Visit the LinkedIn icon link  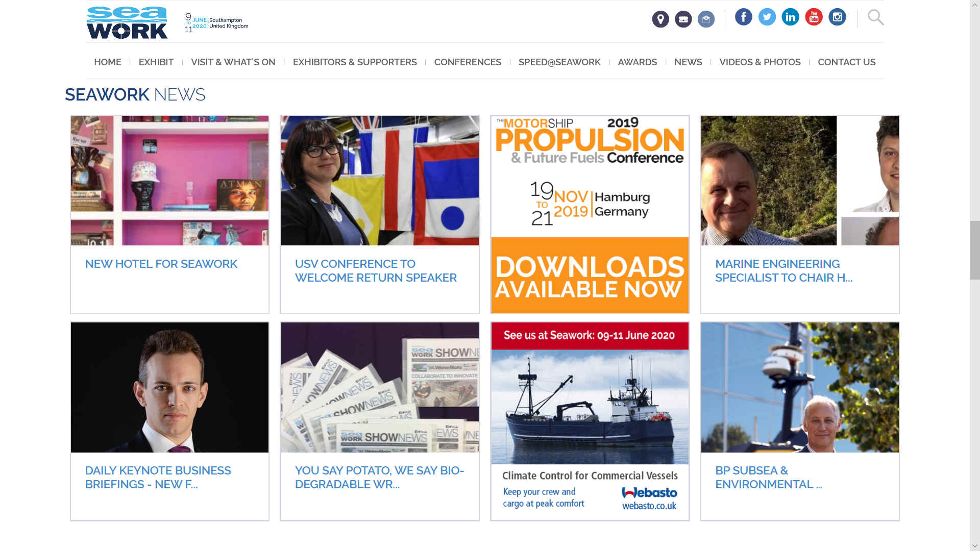pos(791,17)
